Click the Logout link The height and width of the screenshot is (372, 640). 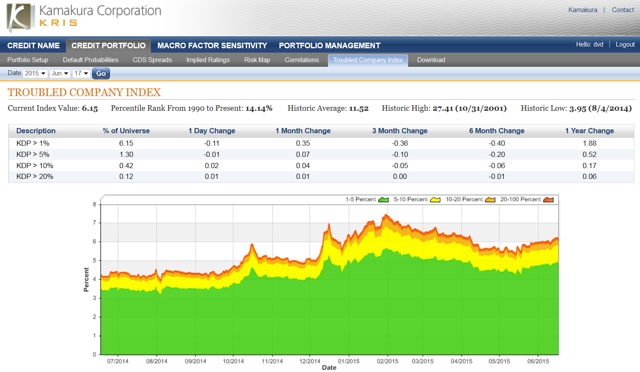(x=625, y=45)
